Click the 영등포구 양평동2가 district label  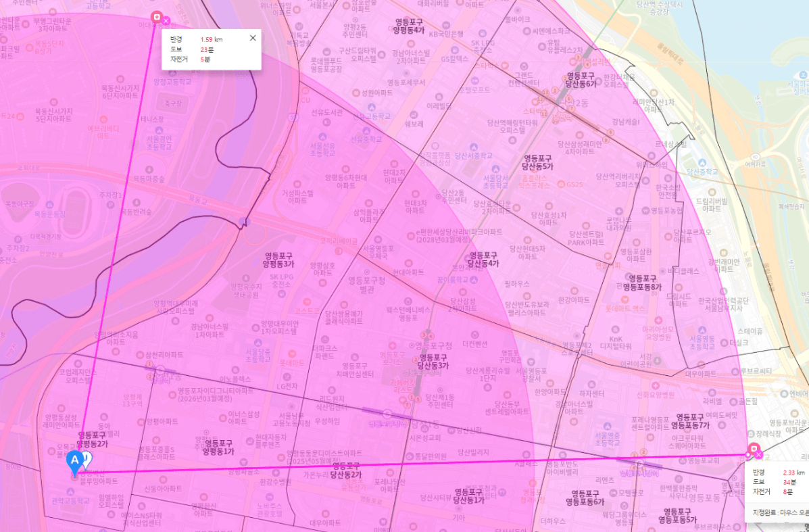(92, 439)
